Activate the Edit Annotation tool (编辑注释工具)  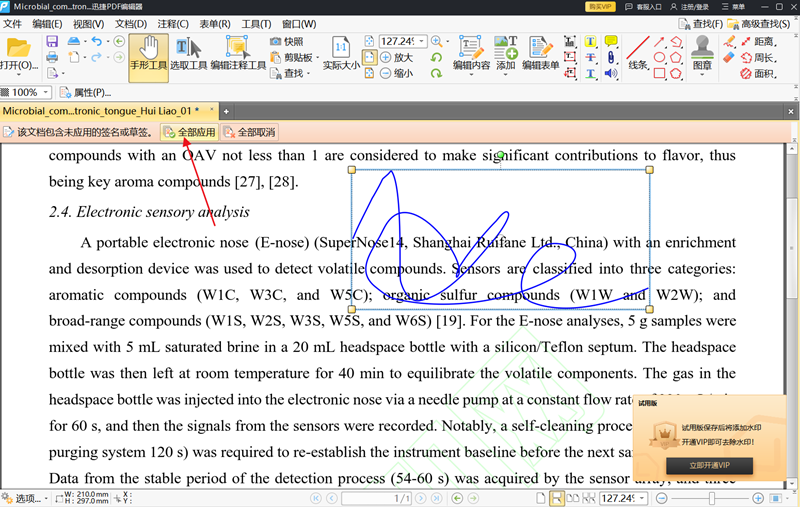click(x=238, y=53)
